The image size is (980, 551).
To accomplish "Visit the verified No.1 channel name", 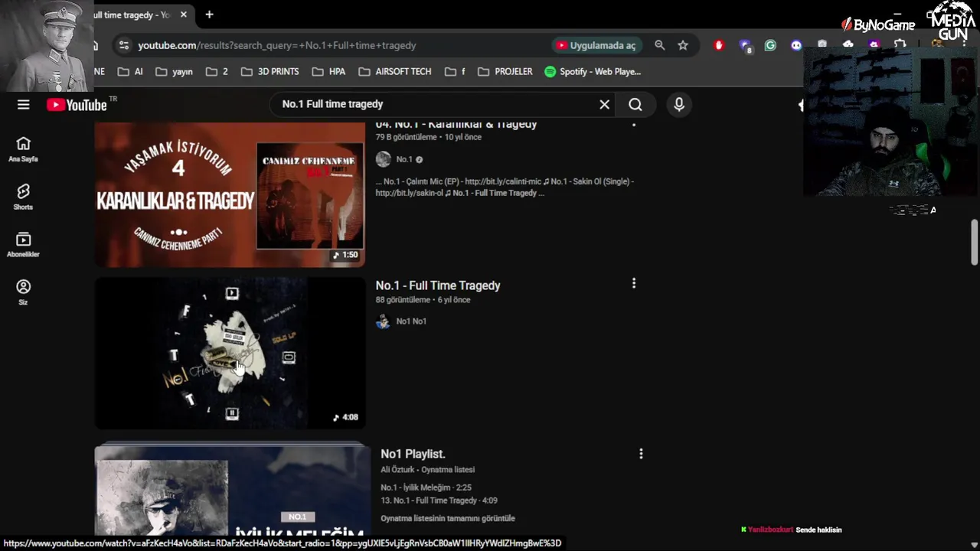I will (x=404, y=159).
